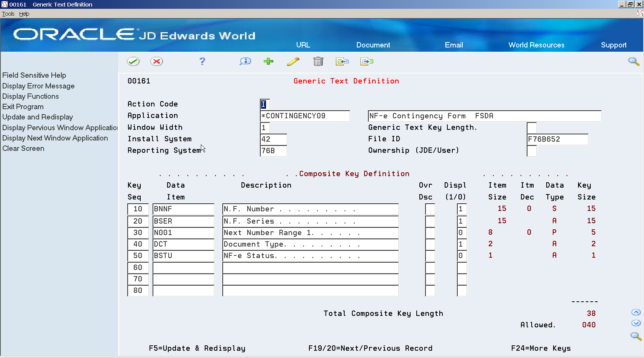This screenshot has height=358, width=644.
Task: Open the URL link in header
Action: (x=303, y=45)
